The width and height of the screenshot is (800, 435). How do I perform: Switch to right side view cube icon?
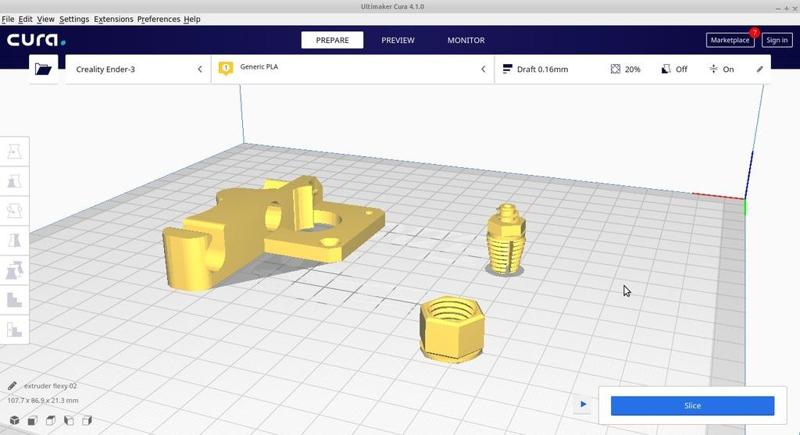pyautogui.click(x=87, y=420)
